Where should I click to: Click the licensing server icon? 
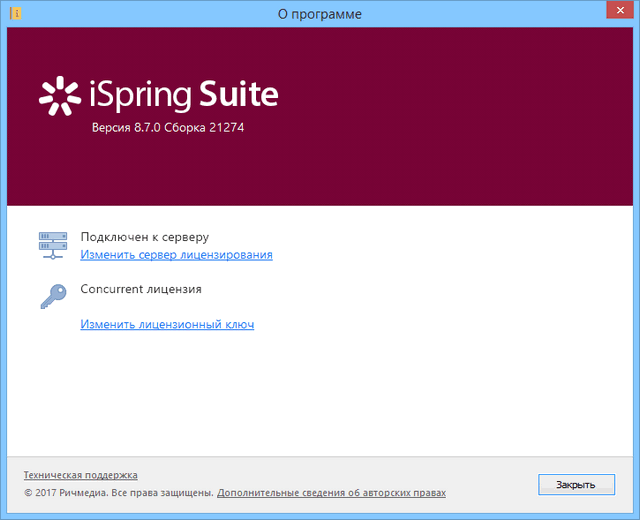pyautogui.click(x=51, y=245)
